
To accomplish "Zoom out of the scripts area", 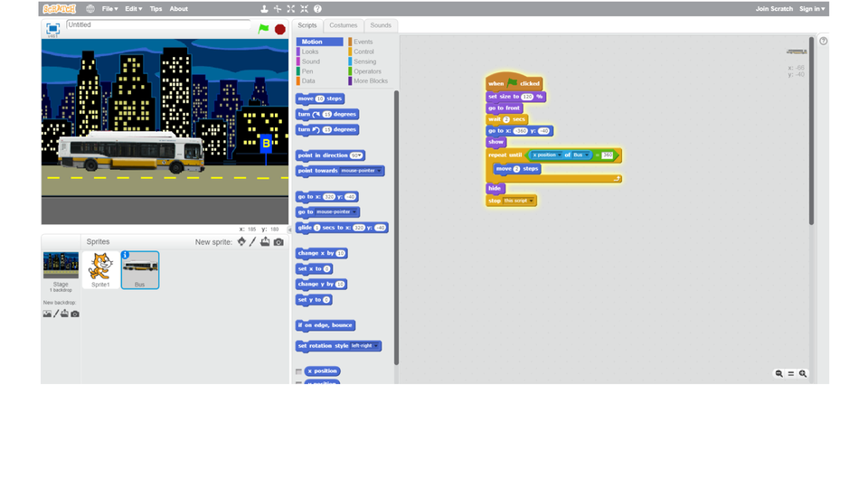I will point(778,373).
